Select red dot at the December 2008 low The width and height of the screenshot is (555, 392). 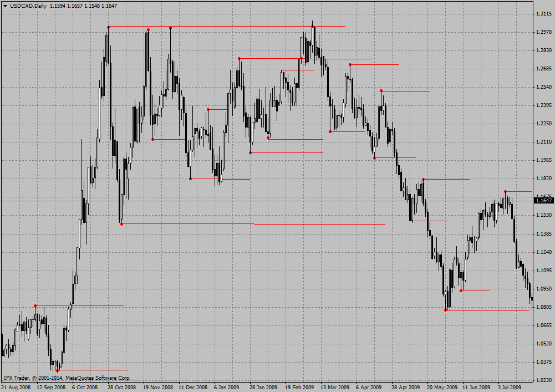pos(190,179)
